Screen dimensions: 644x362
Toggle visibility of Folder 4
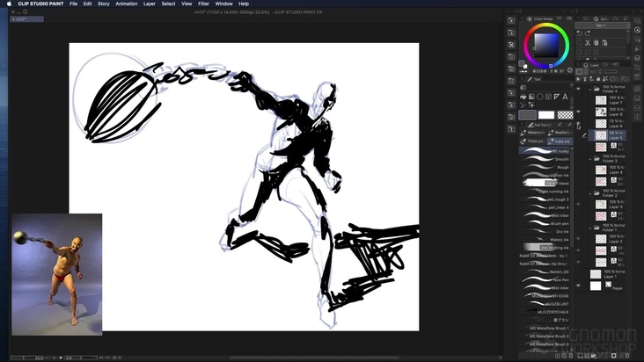click(x=579, y=89)
